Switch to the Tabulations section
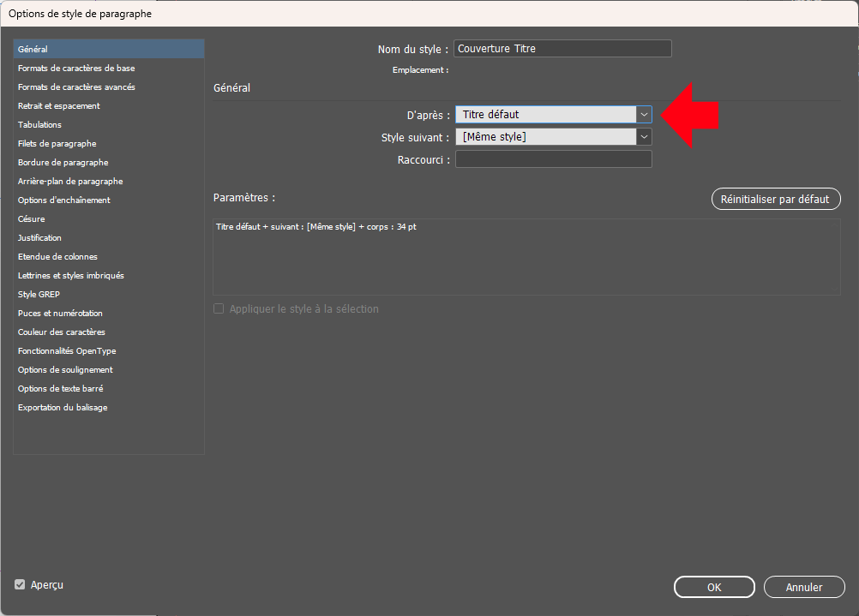Screen dimensions: 859x616 [39, 125]
